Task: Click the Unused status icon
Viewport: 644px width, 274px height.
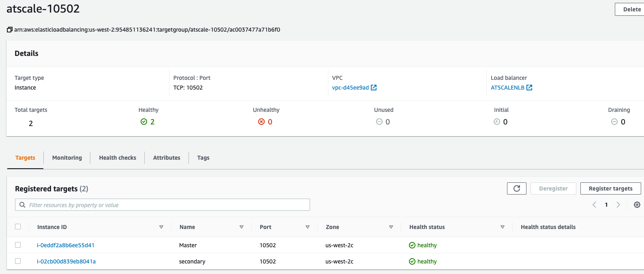Action: 379,122
